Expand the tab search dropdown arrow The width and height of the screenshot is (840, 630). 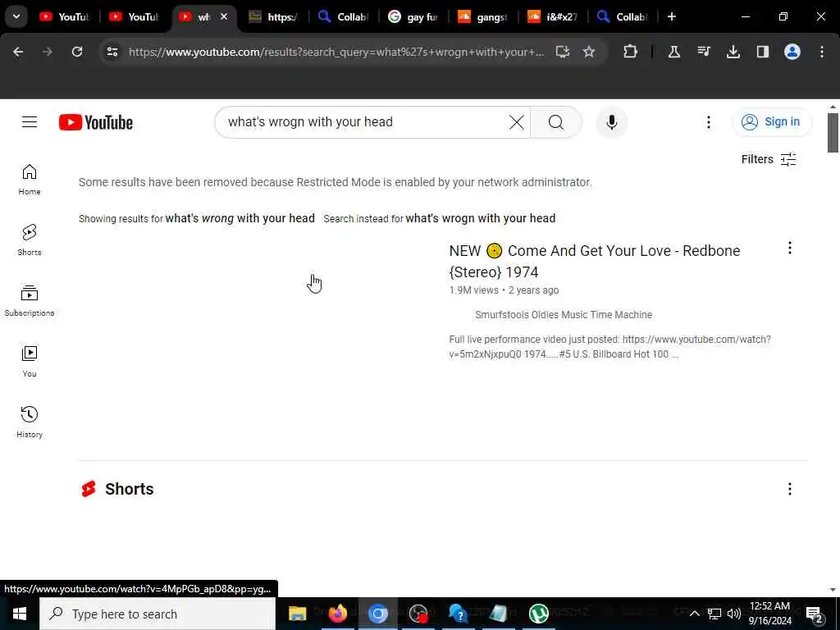click(x=16, y=16)
